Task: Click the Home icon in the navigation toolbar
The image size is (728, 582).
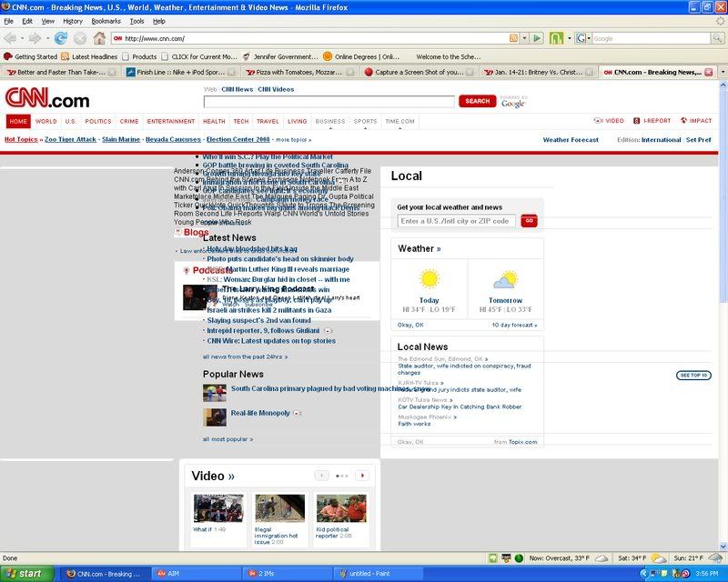Action: pyautogui.click(x=99, y=38)
